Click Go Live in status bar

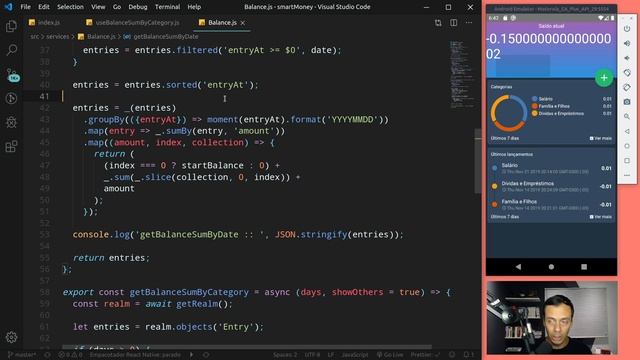[x=390, y=355]
